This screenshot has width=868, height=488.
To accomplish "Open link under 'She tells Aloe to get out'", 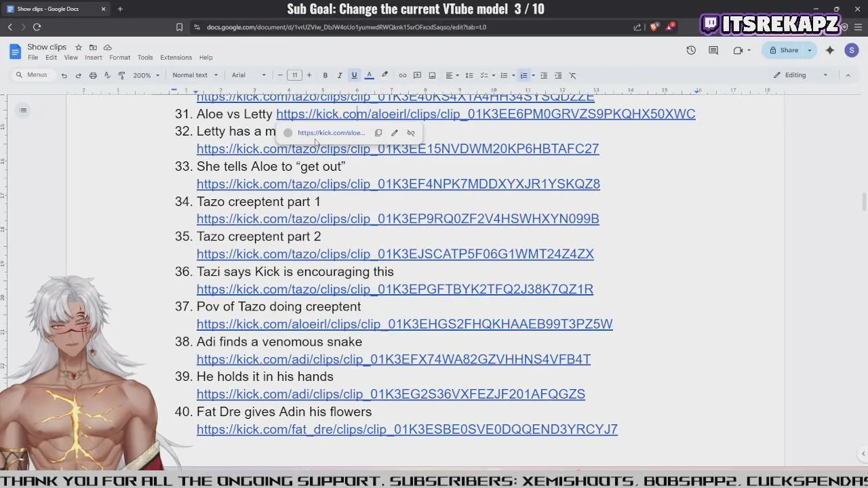I will click(398, 184).
